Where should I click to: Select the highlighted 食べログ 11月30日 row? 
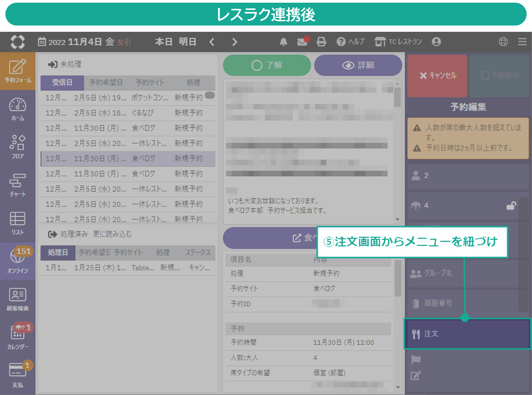(128, 159)
